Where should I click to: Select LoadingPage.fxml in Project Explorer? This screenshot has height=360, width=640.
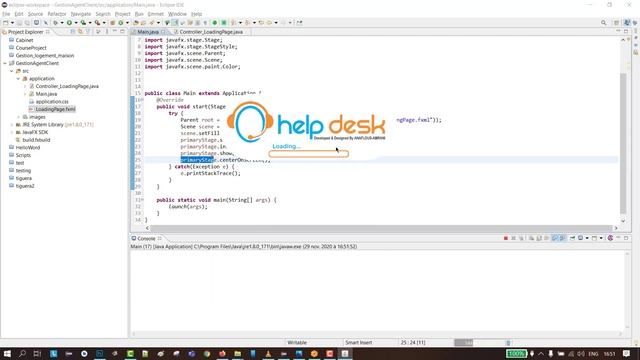coord(55,109)
